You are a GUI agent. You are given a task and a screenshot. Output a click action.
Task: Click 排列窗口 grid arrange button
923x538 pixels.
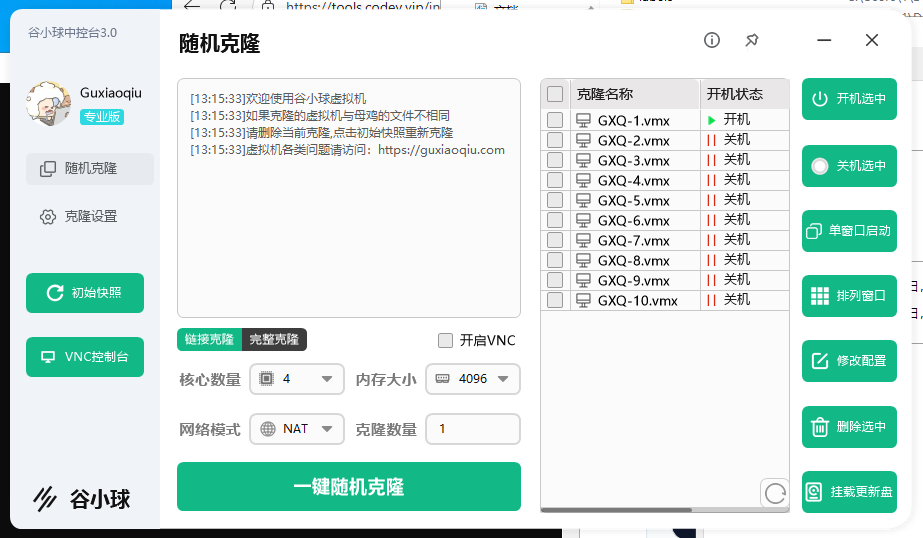coord(849,296)
